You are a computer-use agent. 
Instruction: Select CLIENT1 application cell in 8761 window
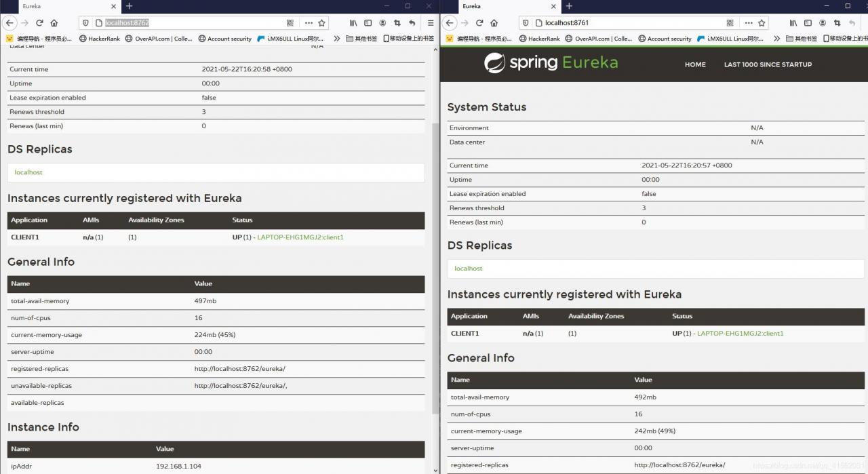tap(465, 334)
